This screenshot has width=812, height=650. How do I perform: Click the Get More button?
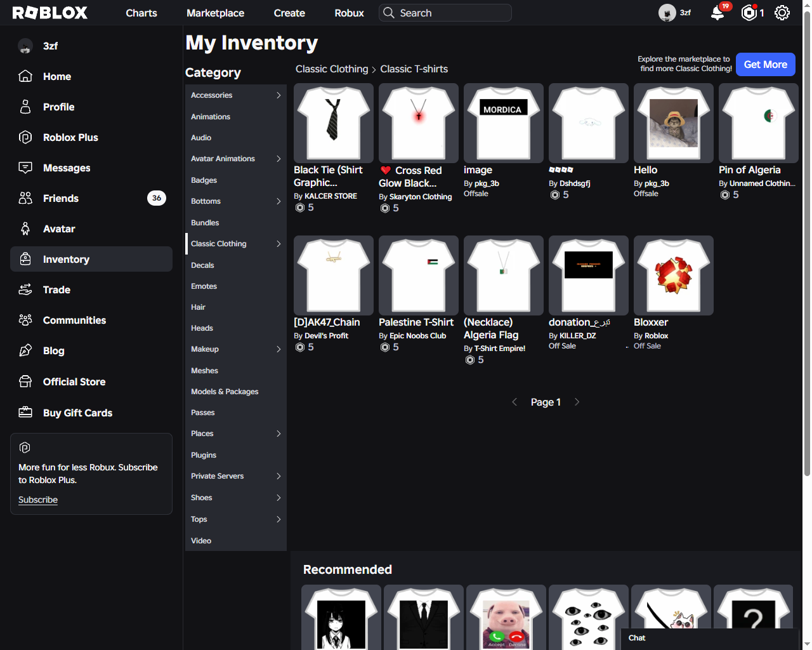point(766,64)
